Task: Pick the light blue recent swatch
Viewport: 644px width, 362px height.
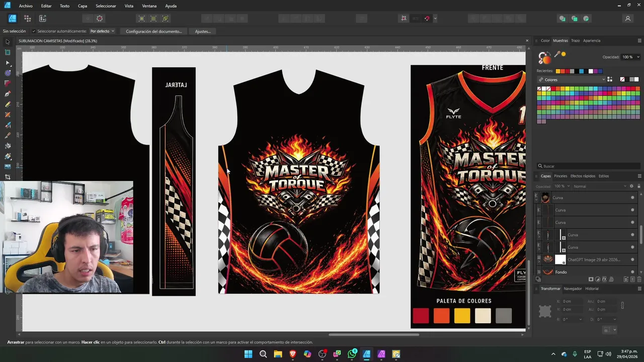Action: [581, 71]
